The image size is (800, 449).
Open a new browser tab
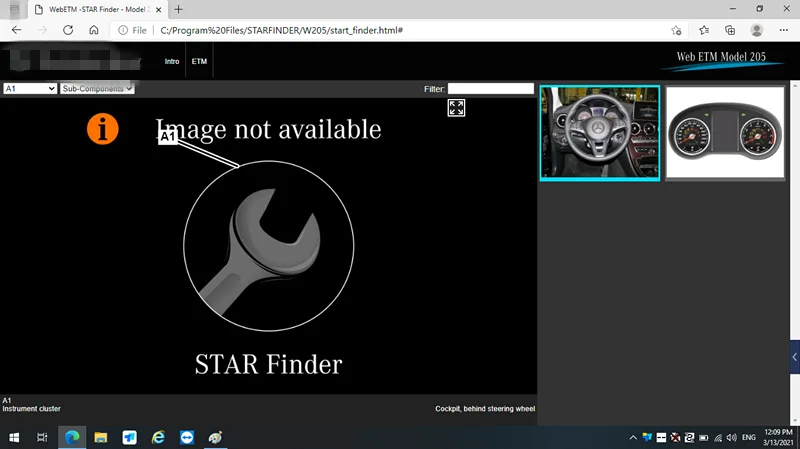click(x=178, y=9)
